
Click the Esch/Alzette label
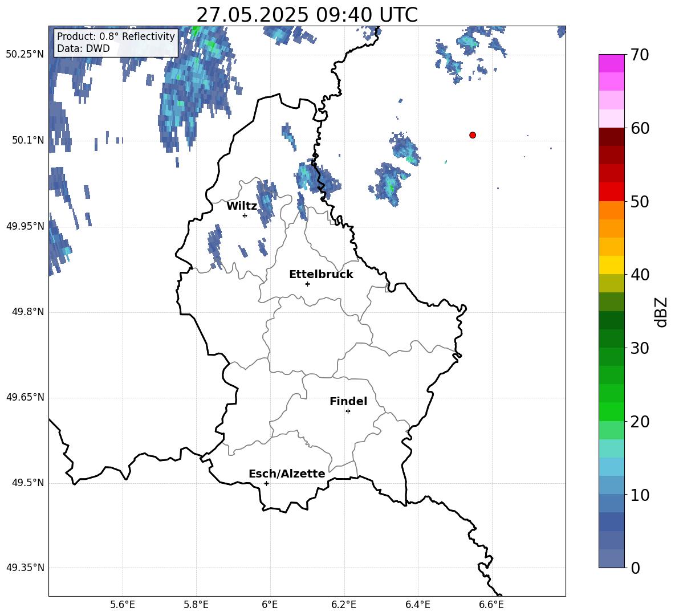(287, 474)
